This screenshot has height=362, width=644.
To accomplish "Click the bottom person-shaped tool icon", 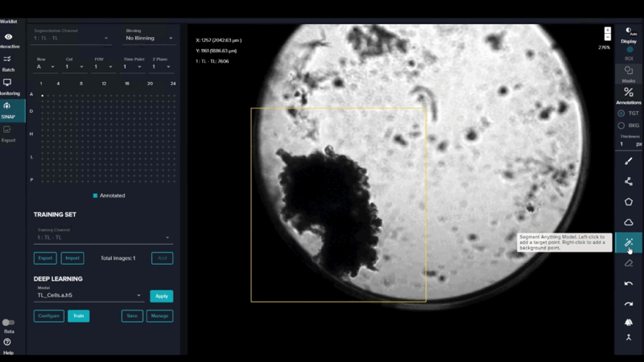I will (x=629, y=337).
